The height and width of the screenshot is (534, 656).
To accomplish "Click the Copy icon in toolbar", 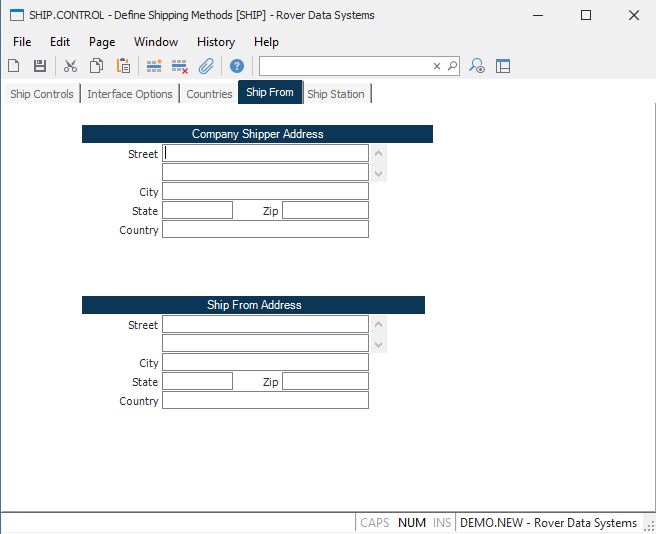I will pyautogui.click(x=97, y=66).
